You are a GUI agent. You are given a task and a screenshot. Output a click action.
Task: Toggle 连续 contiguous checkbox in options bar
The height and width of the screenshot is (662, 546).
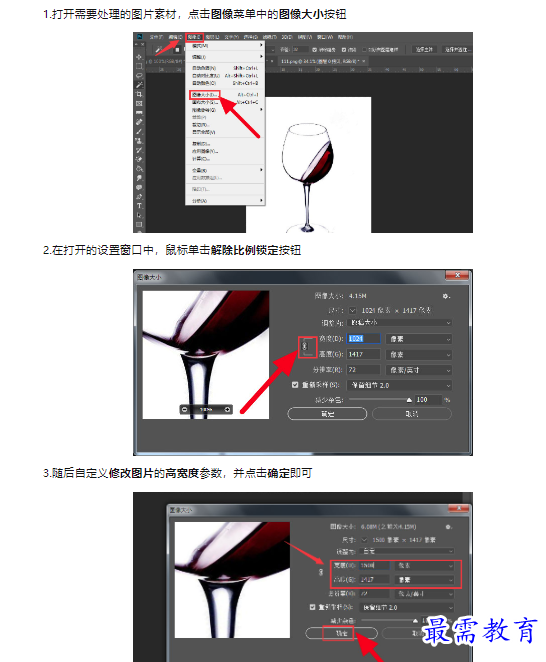343,49
